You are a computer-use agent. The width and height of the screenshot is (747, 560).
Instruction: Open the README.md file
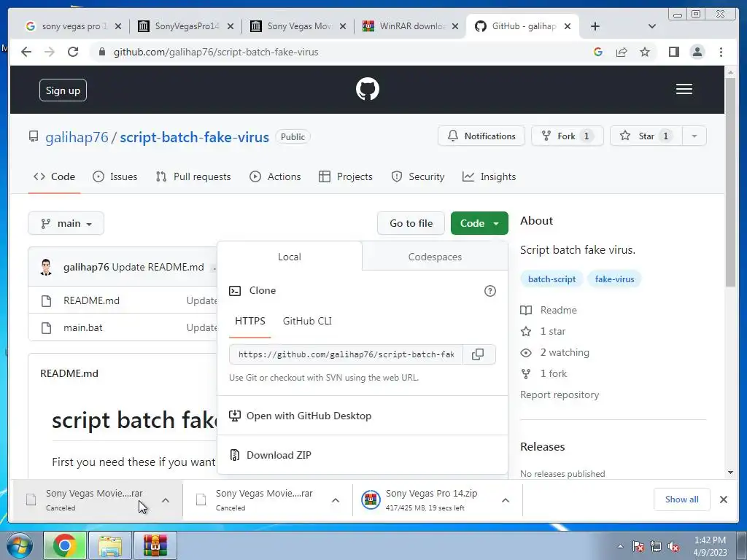pyautogui.click(x=91, y=301)
